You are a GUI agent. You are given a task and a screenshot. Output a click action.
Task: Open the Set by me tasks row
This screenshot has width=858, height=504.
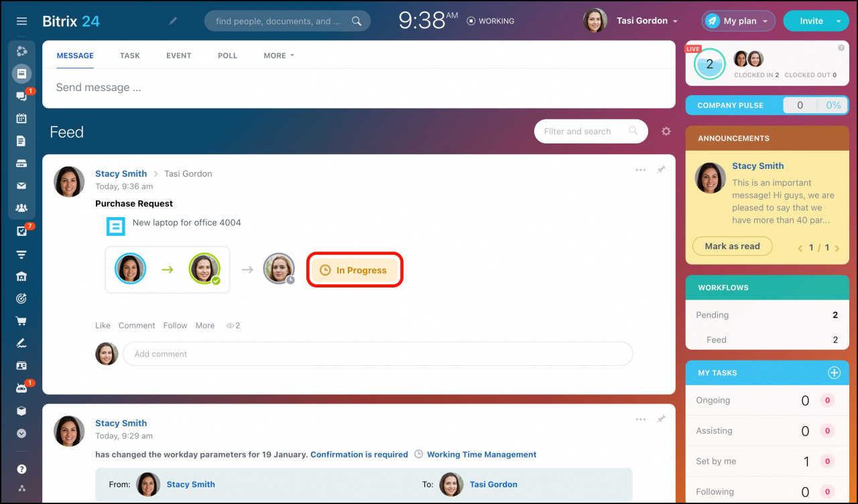(767, 461)
